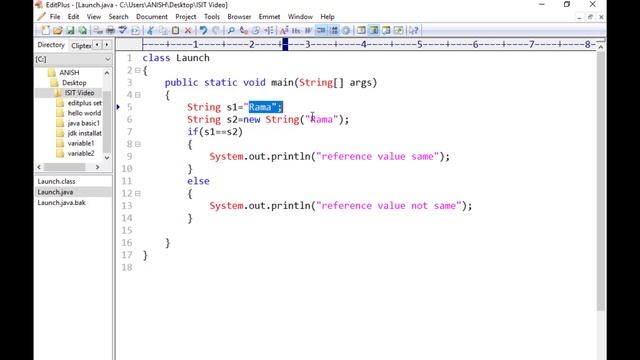Open the Browser menu
The width and height of the screenshot is (640, 360).
[x=239, y=17]
